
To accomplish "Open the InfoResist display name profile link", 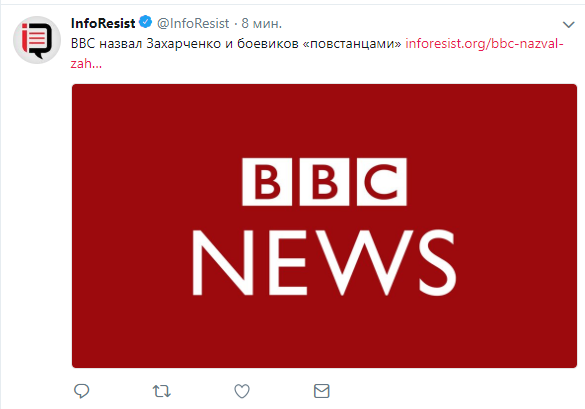I will (x=103, y=23).
